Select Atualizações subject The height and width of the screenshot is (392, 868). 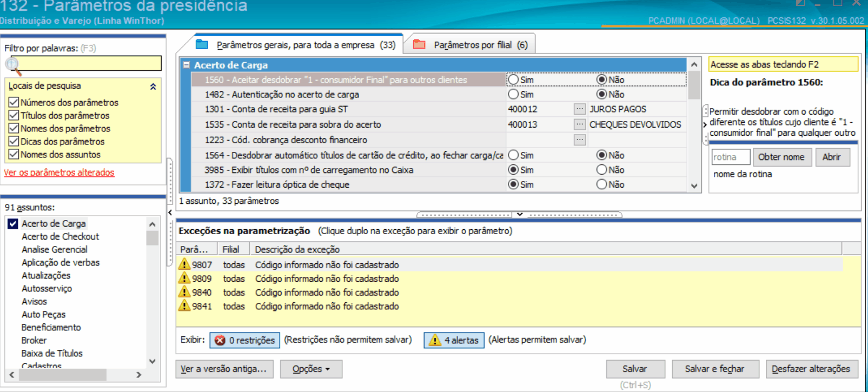(46, 275)
